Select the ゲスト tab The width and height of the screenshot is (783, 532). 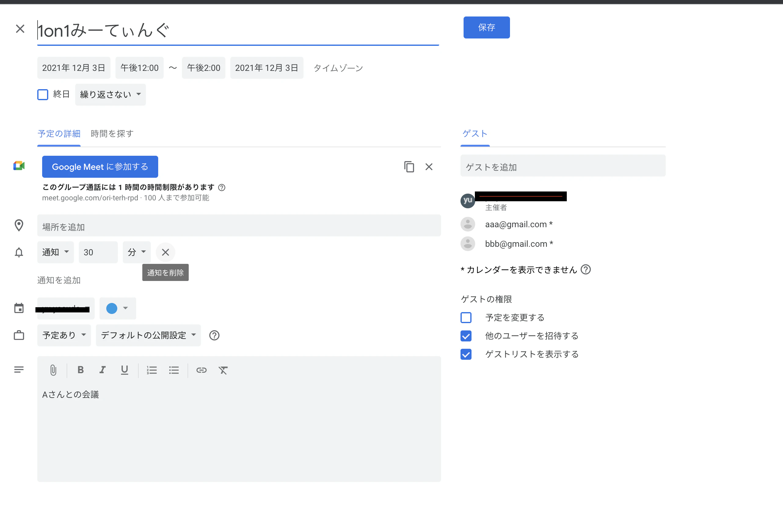[x=475, y=133]
